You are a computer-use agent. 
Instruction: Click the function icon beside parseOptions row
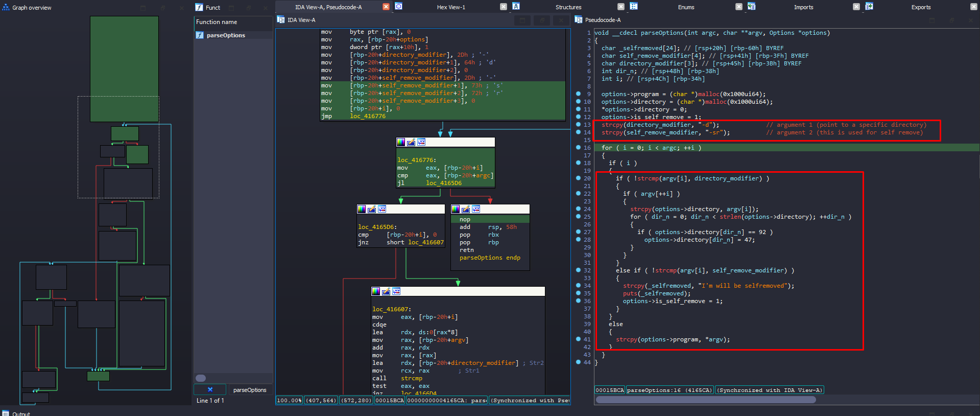click(x=200, y=35)
